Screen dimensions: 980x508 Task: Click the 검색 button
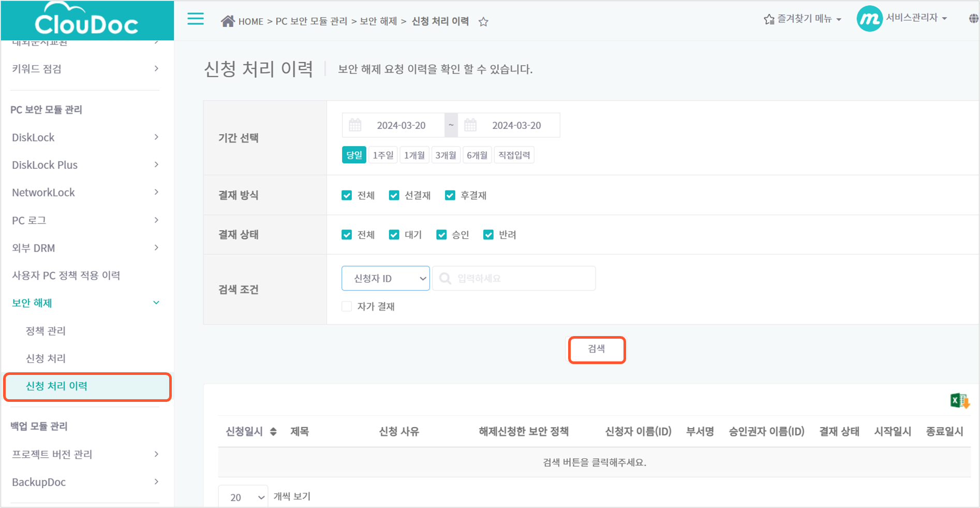pyautogui.click(x=597, y=350)
